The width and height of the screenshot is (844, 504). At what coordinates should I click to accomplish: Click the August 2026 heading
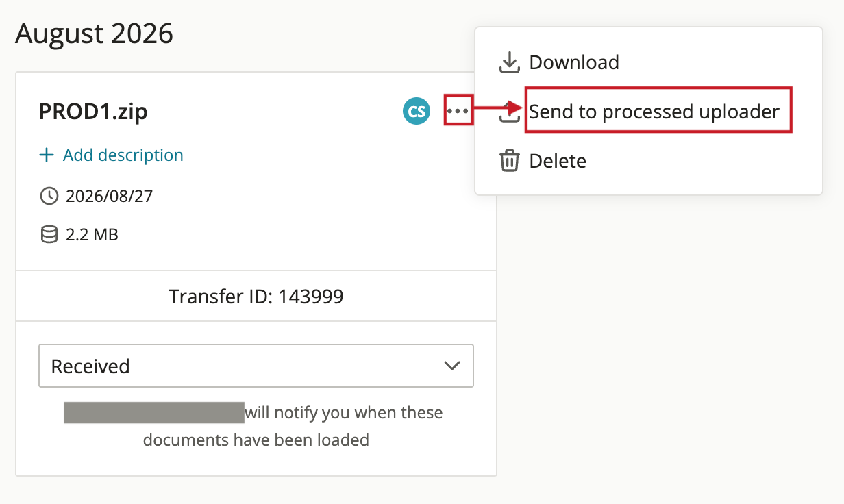pyautogui.click(x=95, y=33)
